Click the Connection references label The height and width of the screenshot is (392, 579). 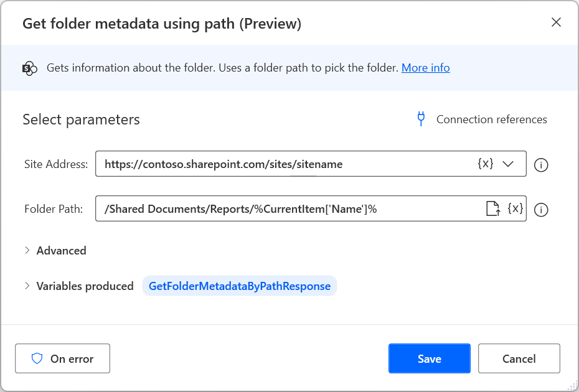pyautogui.click(x=491, y=119)
